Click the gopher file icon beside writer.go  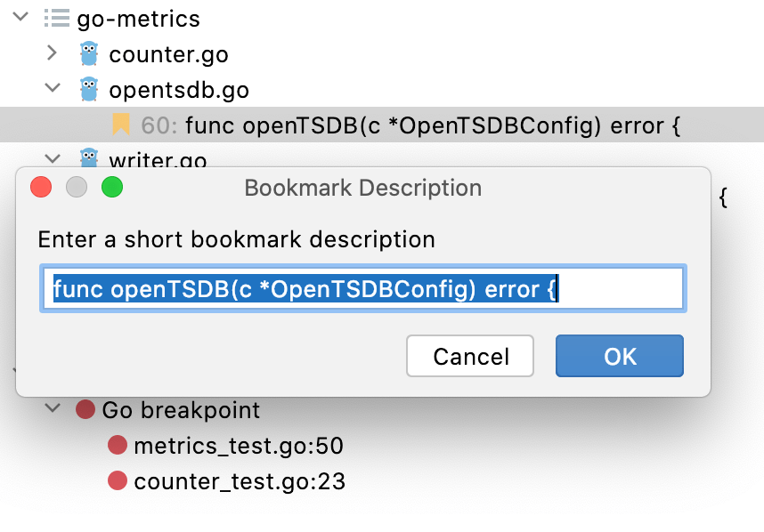pyautogui.click(x=86, y=160)
